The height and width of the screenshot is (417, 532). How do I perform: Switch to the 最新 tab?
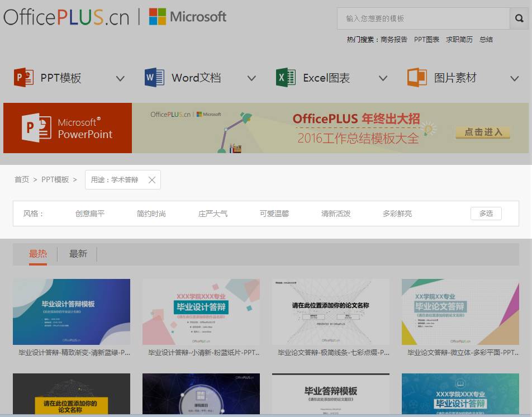[x=78, y=253]
